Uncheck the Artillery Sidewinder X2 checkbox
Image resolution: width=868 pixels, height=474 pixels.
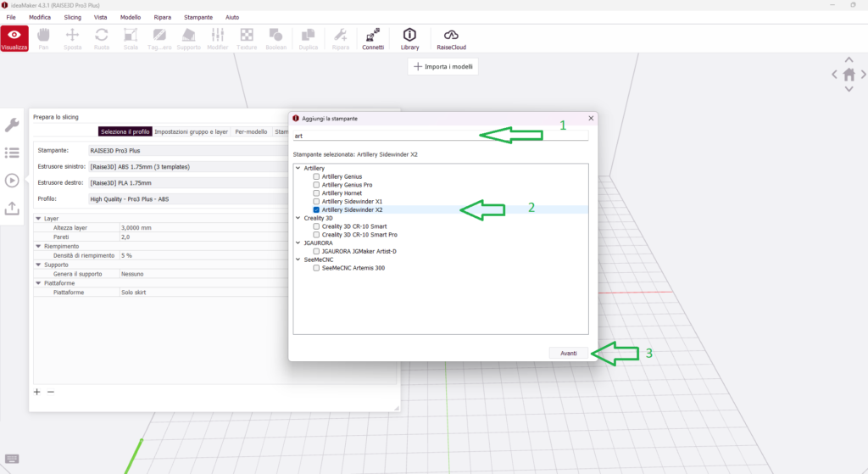coord(316,210)
